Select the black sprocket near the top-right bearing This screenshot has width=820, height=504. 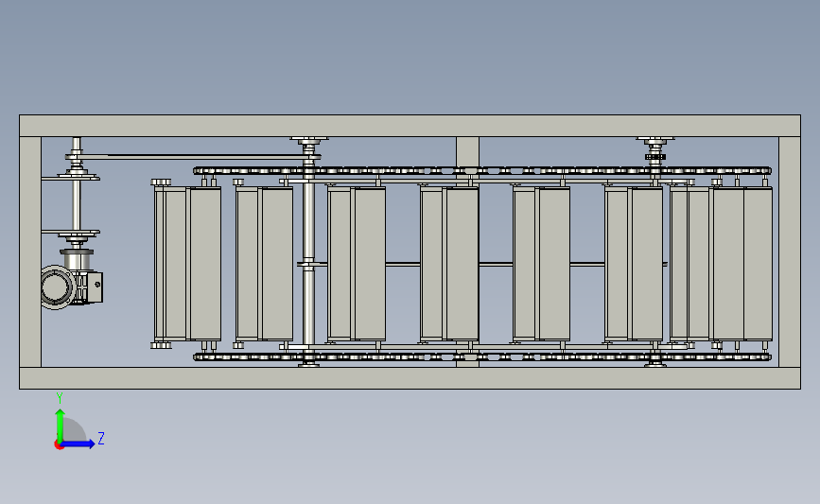point(655,157)
